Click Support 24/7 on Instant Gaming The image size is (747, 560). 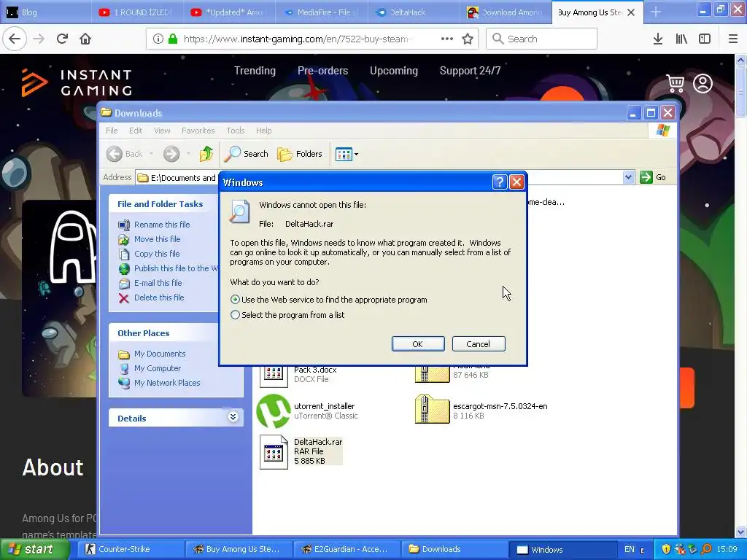pyautogui.click(x=471, y=71)
